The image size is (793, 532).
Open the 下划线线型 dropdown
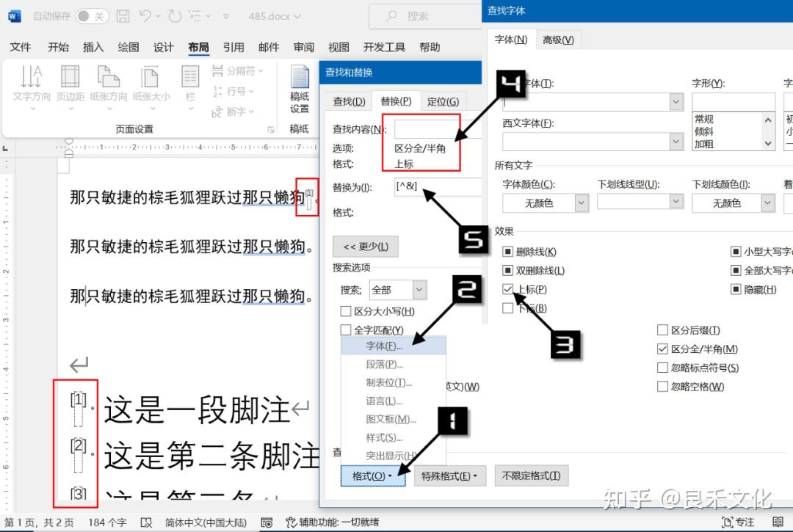point(677,202)
